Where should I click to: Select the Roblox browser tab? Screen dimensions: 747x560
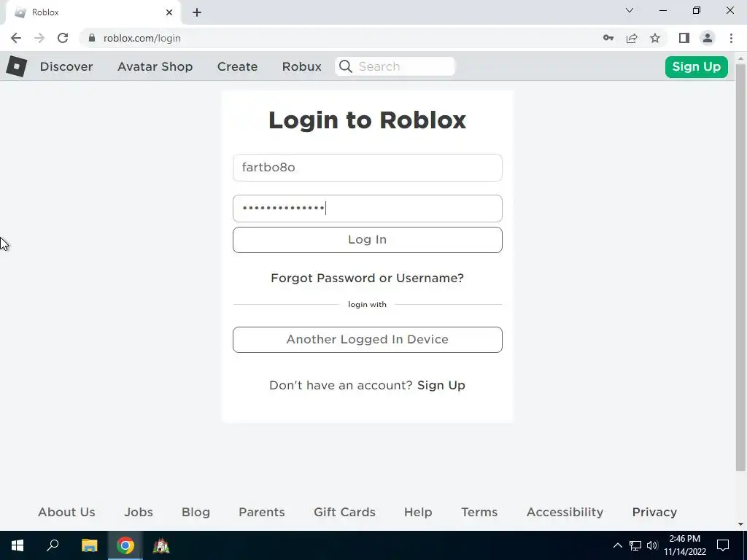pyautogui.click(x=93, y=12)
